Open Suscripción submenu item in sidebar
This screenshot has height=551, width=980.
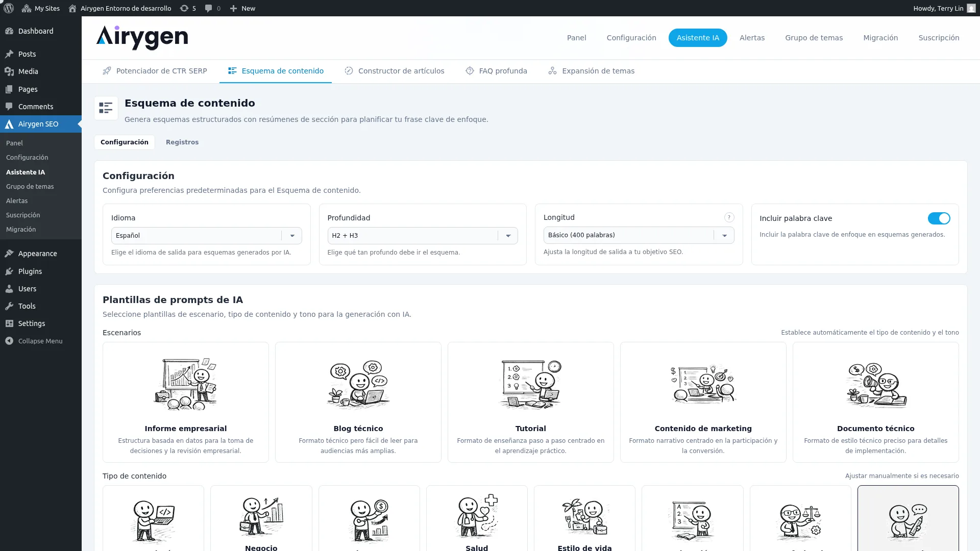coord(23,215)
